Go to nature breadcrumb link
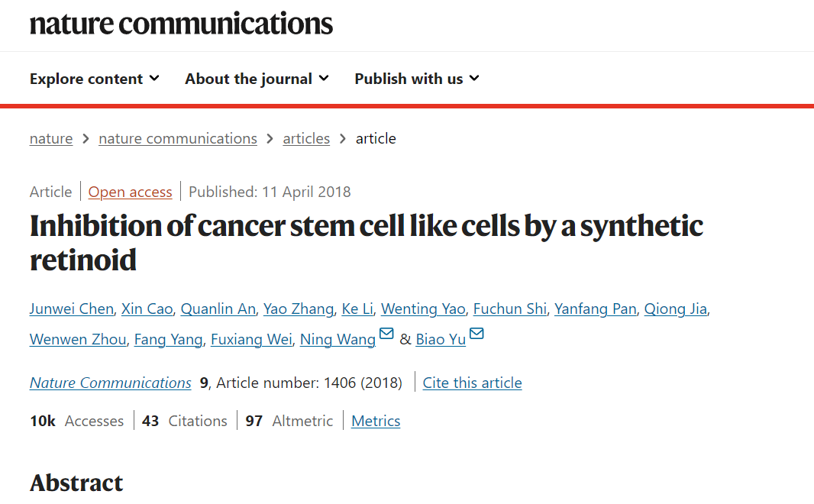The width and height of the screenshot is (814, 504). pyautogui.click(x=51, y=138)
